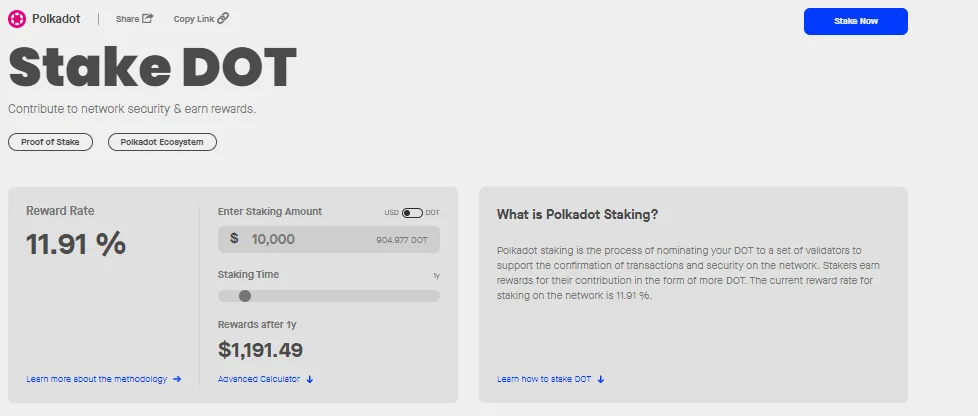978x416 pixels.
Task: Open the Learn how to stake DOT link
Action: click(x=544, y=379)
